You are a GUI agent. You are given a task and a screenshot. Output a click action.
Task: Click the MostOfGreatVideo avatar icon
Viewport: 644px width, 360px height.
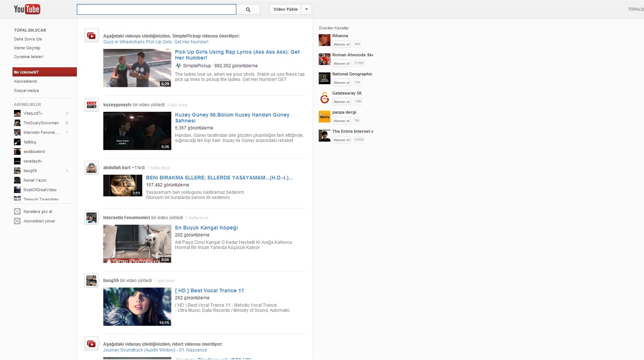tap(17, 190)
